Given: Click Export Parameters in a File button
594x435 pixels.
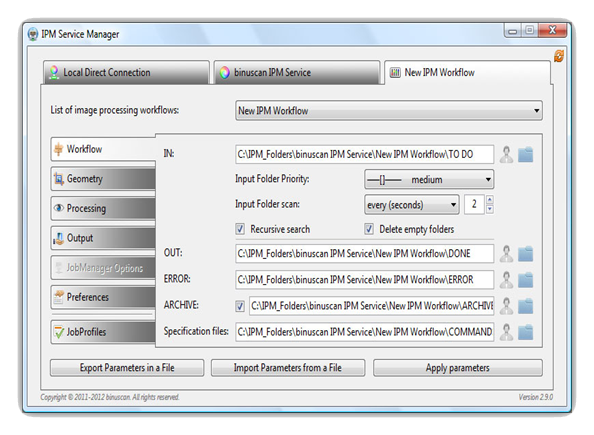Looking at the screenshot, I should 127,368.
